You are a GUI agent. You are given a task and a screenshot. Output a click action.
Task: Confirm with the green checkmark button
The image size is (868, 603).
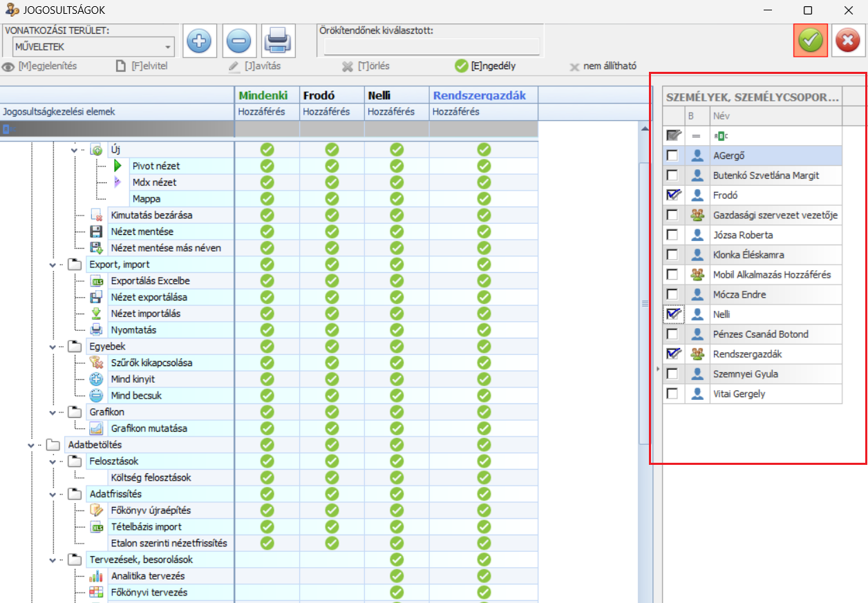click(x=810, y=41)
